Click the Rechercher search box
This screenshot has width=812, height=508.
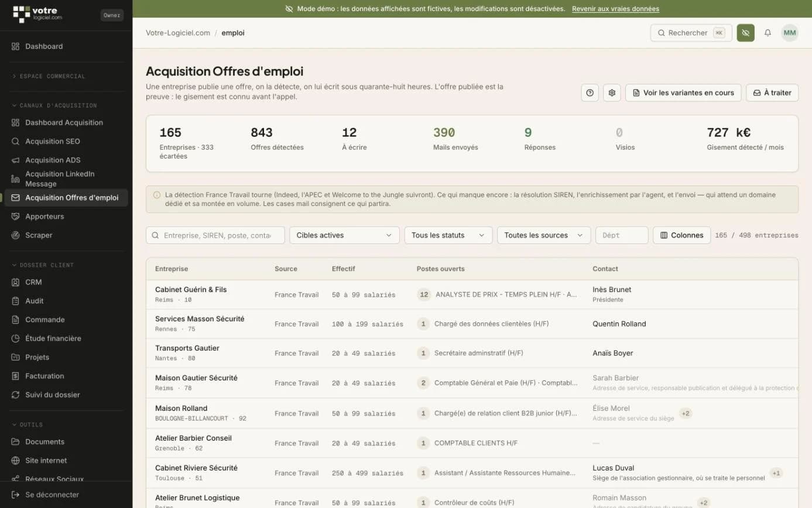[691, 33]
